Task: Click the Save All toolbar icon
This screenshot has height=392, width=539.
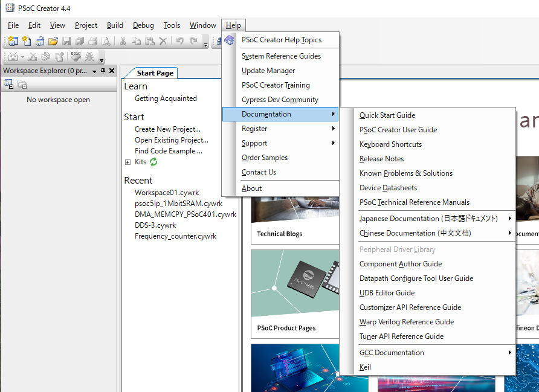Action: pyautogui.click(x=80, y=41)
